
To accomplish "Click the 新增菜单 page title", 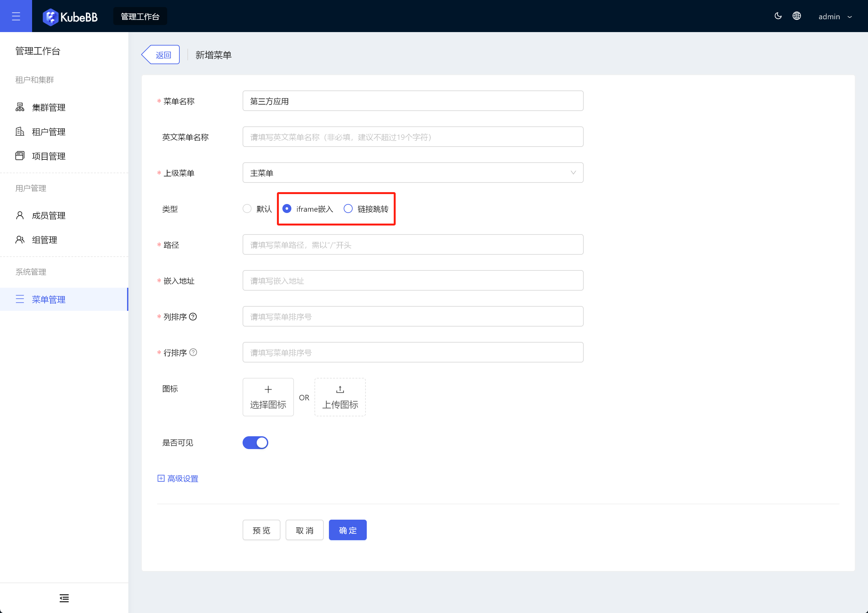I will pos(213,55).
